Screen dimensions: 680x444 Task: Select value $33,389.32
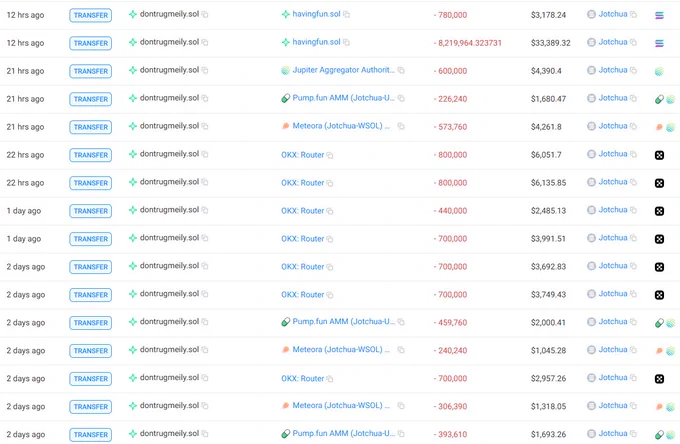[550, 43]
